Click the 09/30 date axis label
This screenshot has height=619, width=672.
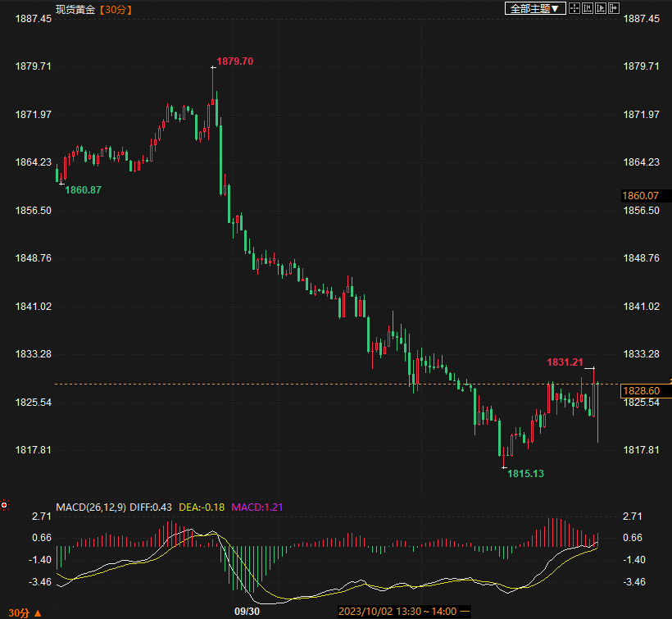(x=247, y=612)
